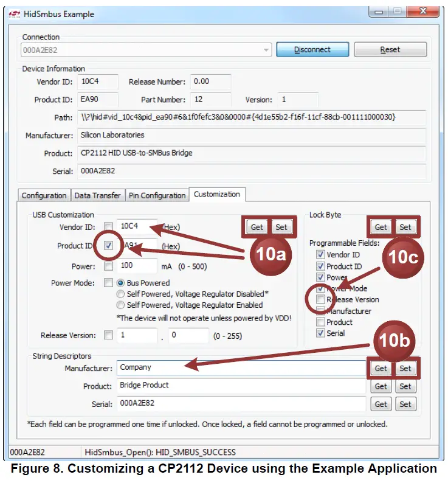Image resolution: width=448 pixels, height=483 pixels.
Task: Click the Product string descriptor field
Action: point(241,386)
